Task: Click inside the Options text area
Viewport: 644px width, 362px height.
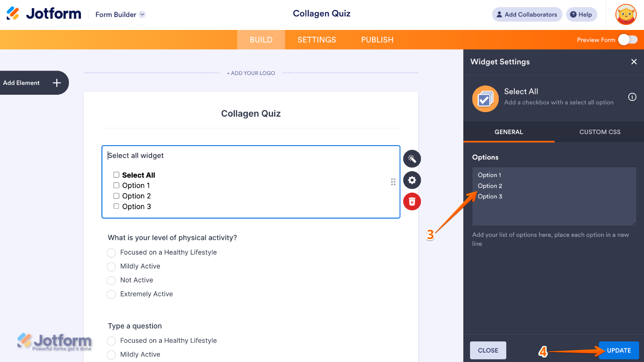Action: click(x=554, y=197)
